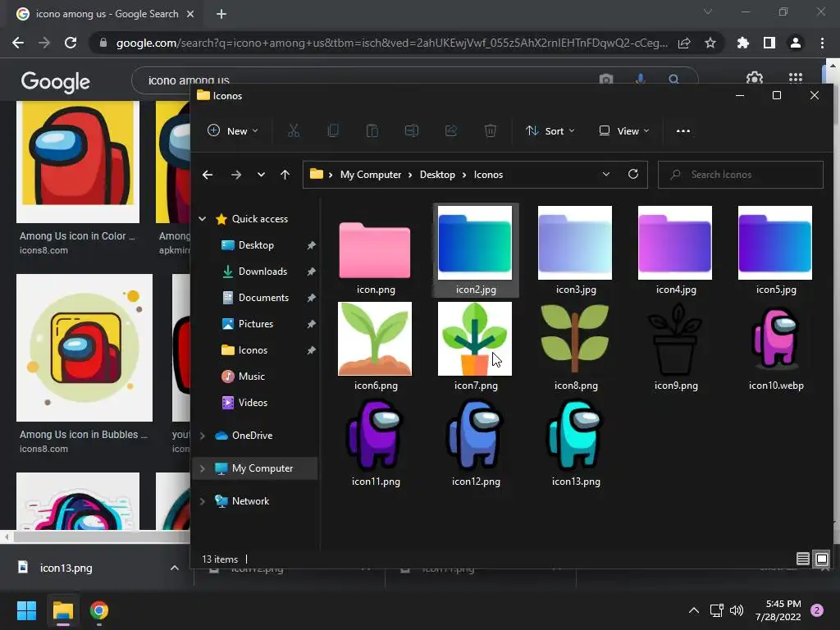
Task: Open Google apps grid
Action: pos(796,79)
